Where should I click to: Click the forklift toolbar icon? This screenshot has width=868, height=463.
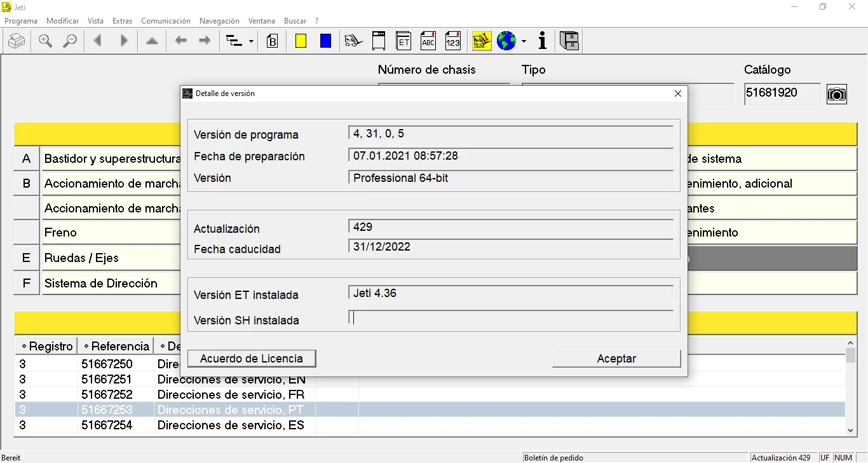pyautogui.click(x=354, y=41)
